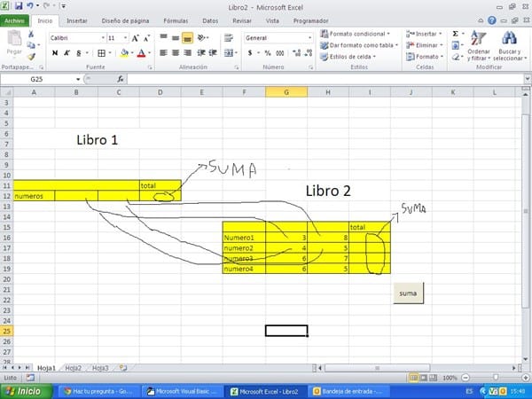This screenshot has height=399, width=532.
Task: Click the AutoSum sigma icon
Action: tap(455, 34)
